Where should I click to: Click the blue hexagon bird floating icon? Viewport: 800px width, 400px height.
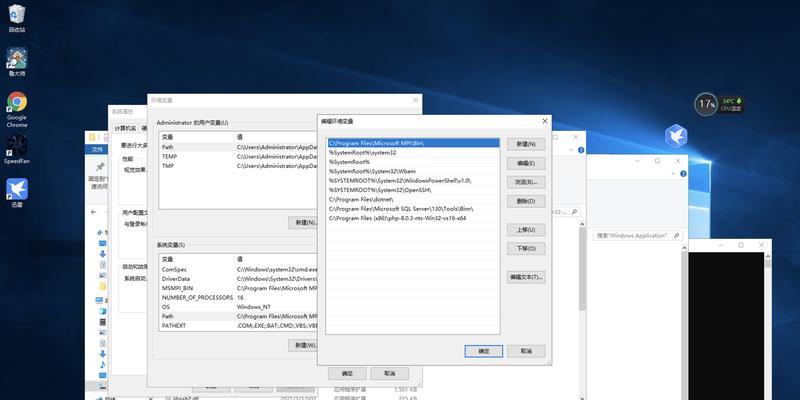point(676,136)
